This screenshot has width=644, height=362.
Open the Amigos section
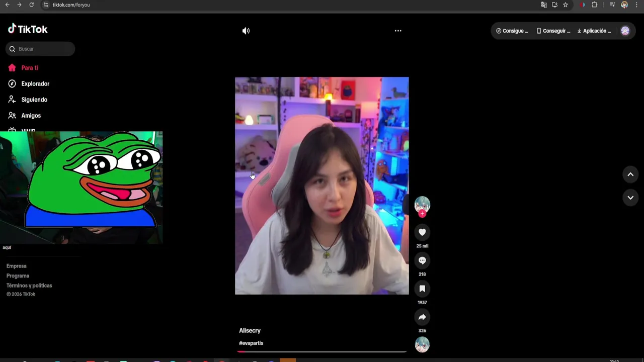pyautogui.click(x=31, y=116)
